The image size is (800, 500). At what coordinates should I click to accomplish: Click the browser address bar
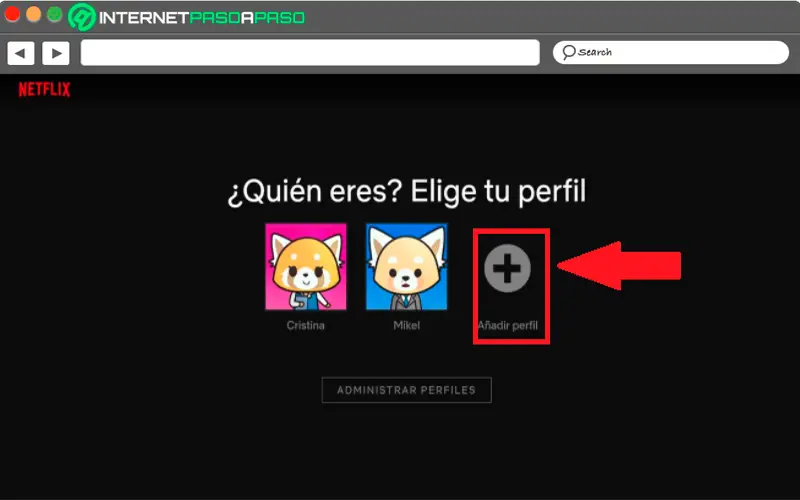pos(310,53)
